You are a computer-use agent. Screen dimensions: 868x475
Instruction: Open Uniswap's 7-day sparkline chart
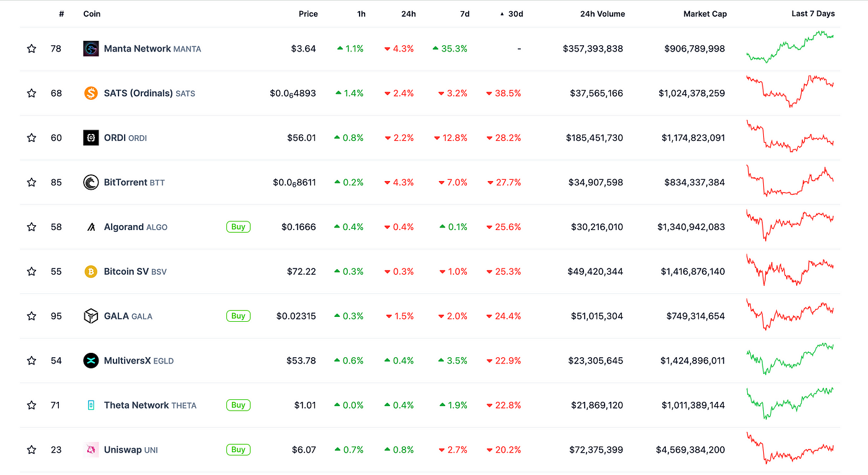tap(790, 448)
